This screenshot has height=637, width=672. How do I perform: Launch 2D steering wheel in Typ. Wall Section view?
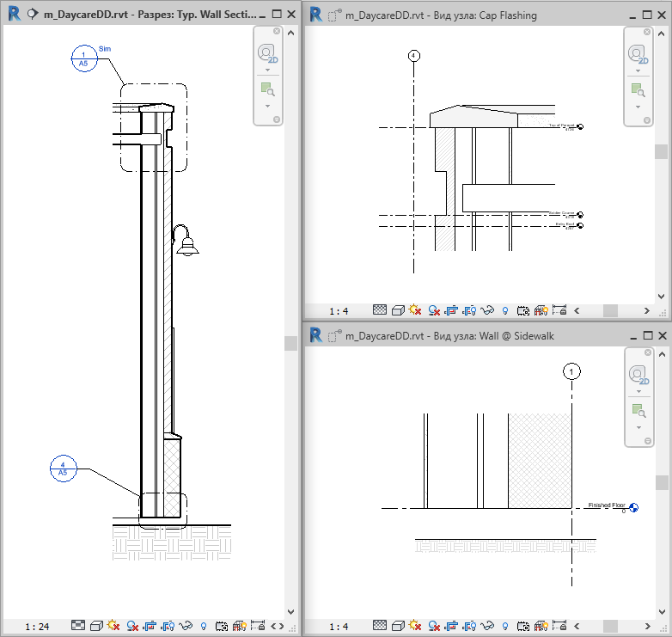(268, 54)
